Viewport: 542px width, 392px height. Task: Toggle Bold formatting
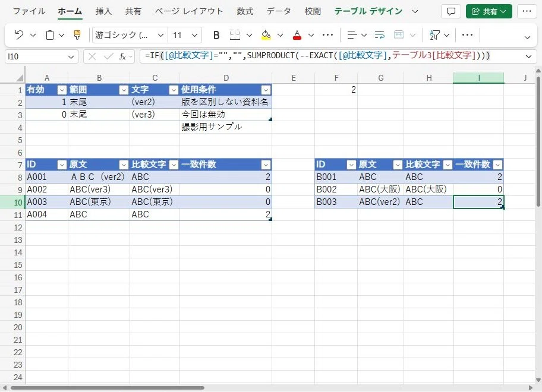(216, 35)
